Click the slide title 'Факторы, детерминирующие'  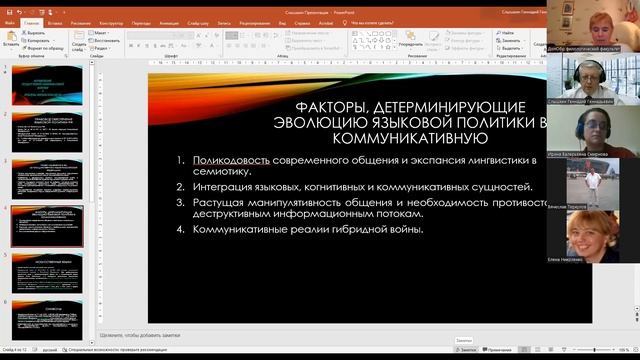pos(410,107)
